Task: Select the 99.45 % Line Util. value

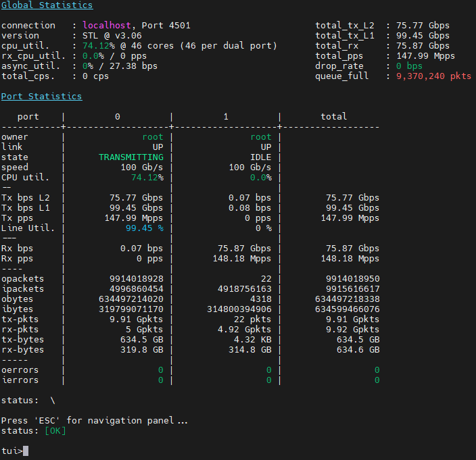Action: (144, 228)
